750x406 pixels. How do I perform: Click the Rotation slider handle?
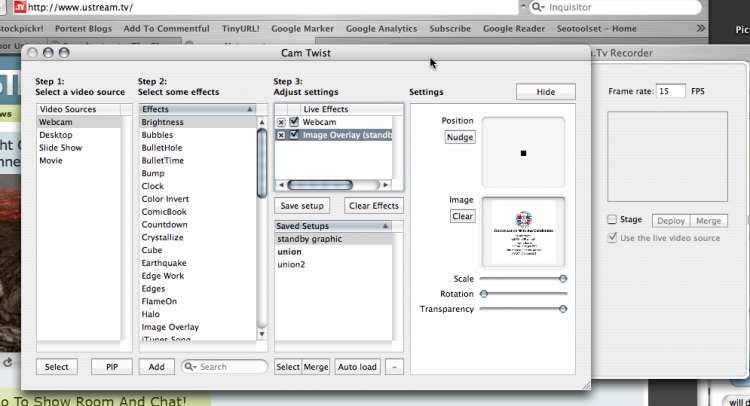pyautogui.click(x=484, y=294)
